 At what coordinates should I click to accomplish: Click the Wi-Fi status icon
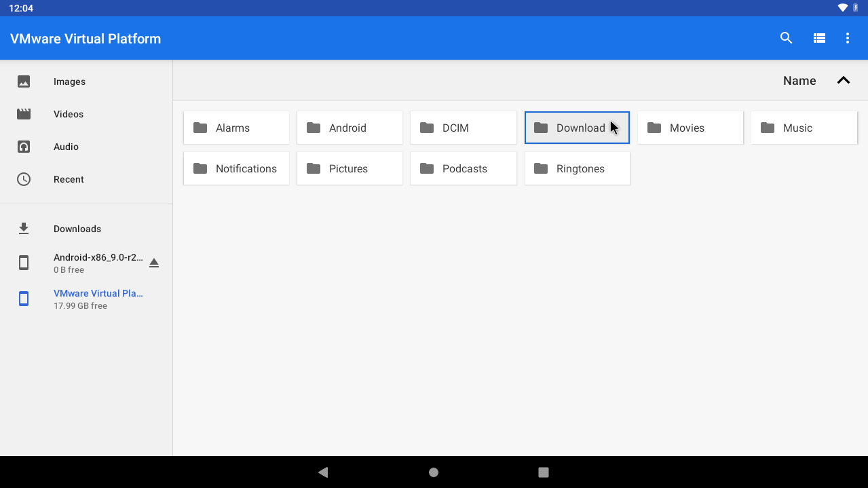click(843, 8)
